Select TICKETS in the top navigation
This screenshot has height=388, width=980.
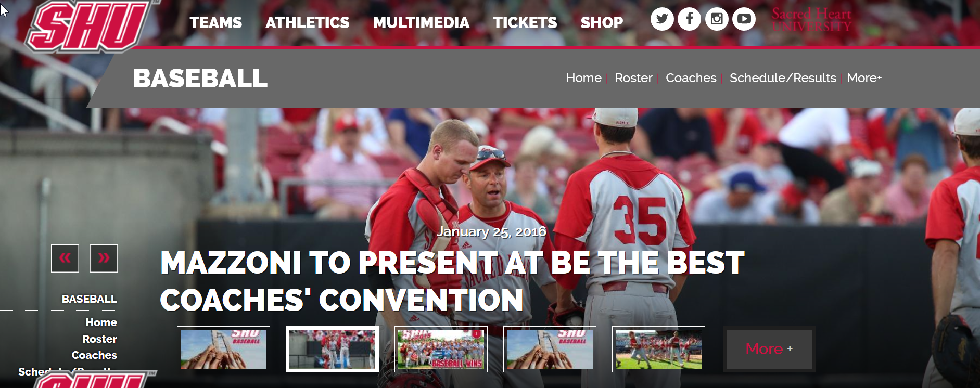tap(525, 23)
